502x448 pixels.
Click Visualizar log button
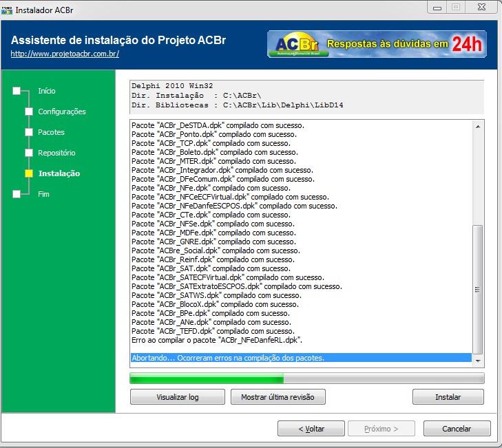tap(178, 397)
